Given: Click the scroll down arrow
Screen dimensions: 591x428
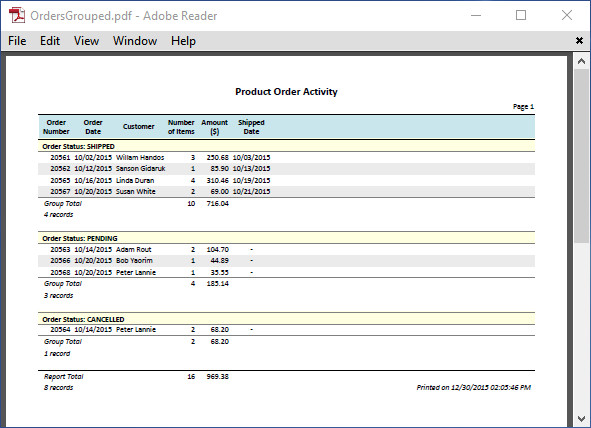Looking at the screenshot, I should (581, 419).
